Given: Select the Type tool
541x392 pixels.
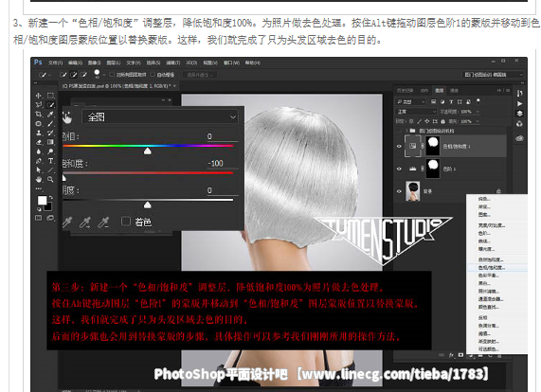Looking at the screenshot, I should [x=51, y=161].
